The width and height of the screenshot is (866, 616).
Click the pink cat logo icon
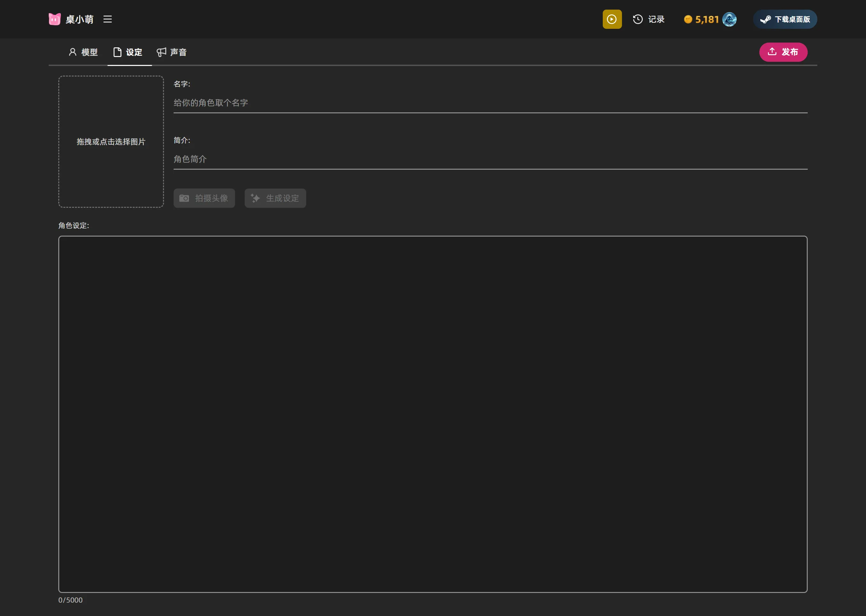tap(55, 19)
